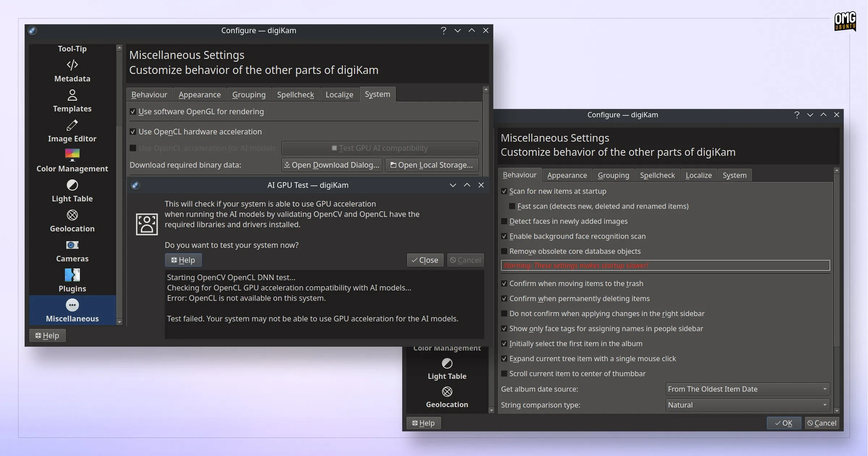The image size is (868, 456).
Task: Switch to System tab in right window
Action: click(735, 175)
